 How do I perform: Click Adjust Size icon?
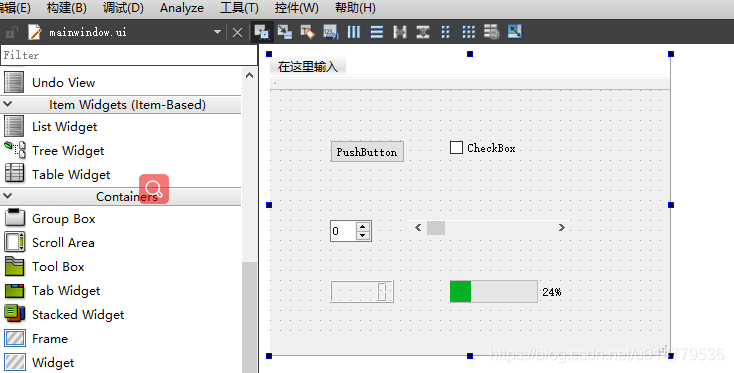click(x=514, y=32)
